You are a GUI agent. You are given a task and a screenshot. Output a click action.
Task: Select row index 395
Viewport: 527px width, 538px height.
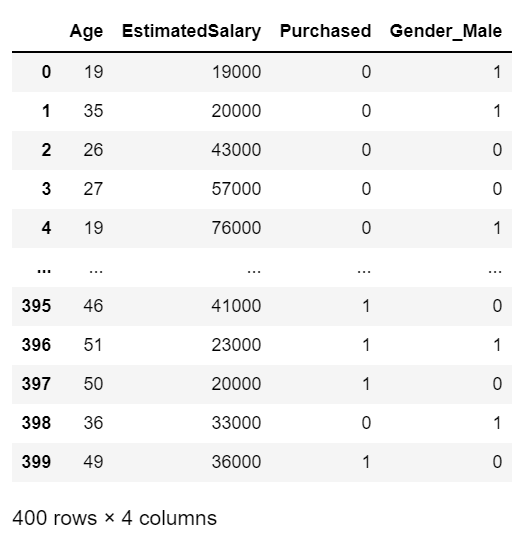click(36, 306)
